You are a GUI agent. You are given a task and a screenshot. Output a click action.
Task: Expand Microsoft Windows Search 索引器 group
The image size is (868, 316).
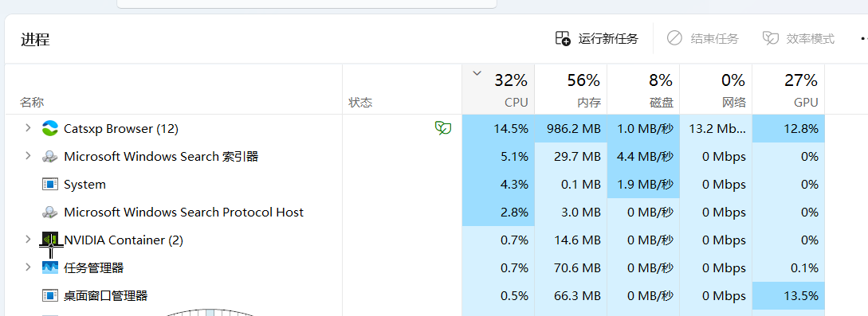pos(27,156)
